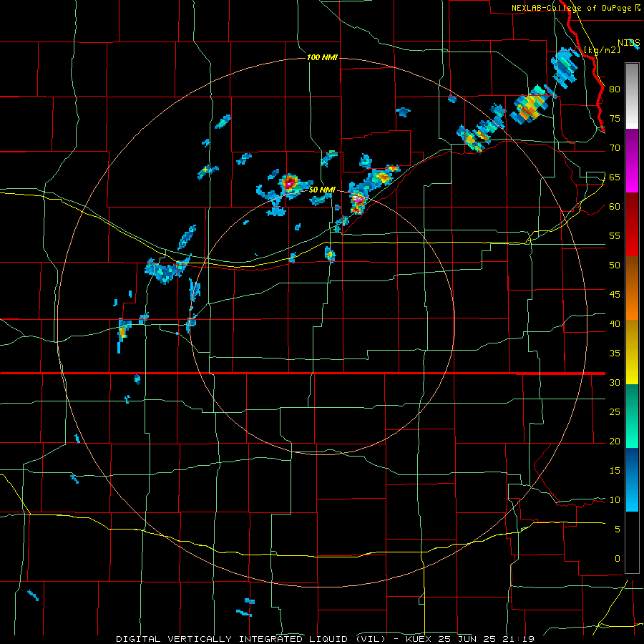The height and width of the screenshot is (644, 644).
Task: Click the 25 value on the color scale
Action: click(615, 411)
